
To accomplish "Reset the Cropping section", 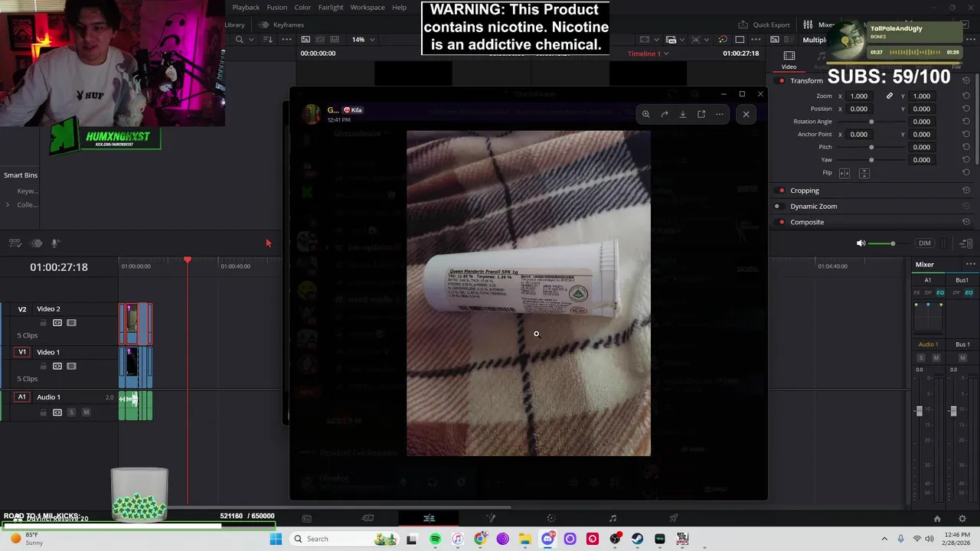I will click(966, 191).
